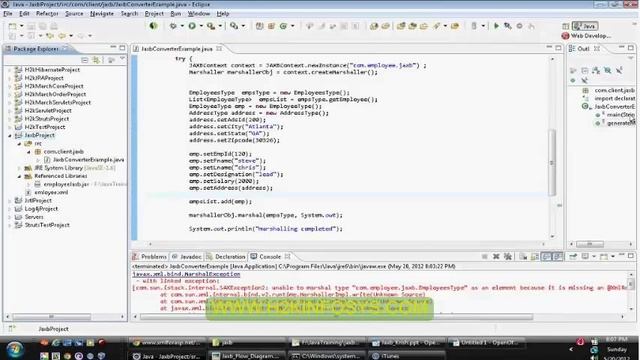
Task: Toggle Show Console on Standard Error change
Action: [x=558, y=257]
